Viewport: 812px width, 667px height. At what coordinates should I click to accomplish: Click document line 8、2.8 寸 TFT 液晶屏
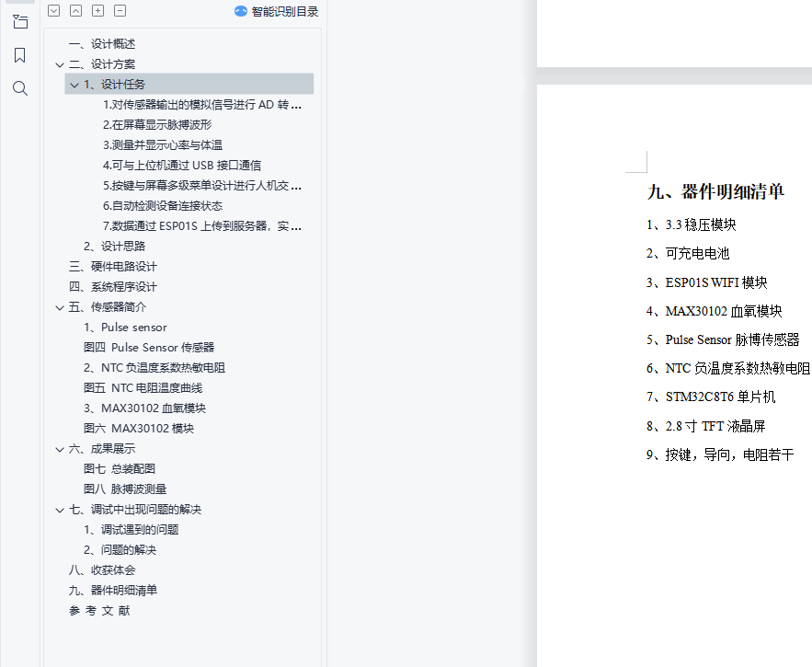point(706,426)
